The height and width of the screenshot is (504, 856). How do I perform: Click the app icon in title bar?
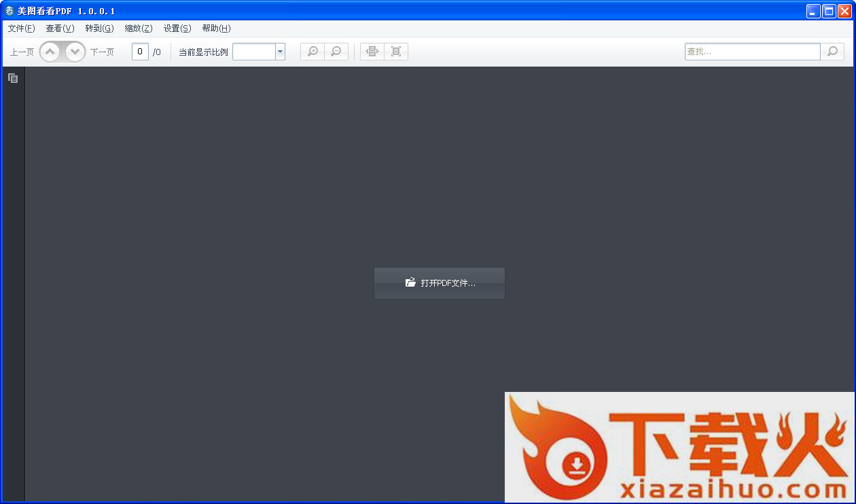point(10,11)
